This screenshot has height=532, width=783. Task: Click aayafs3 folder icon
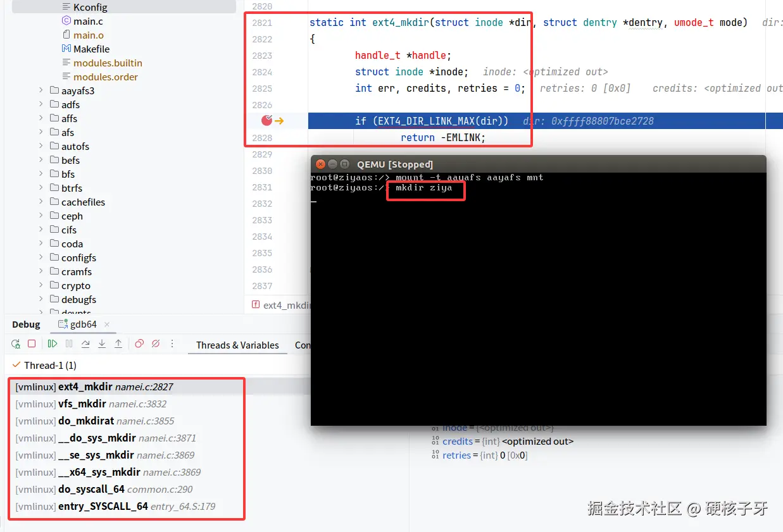coord(54,90)
